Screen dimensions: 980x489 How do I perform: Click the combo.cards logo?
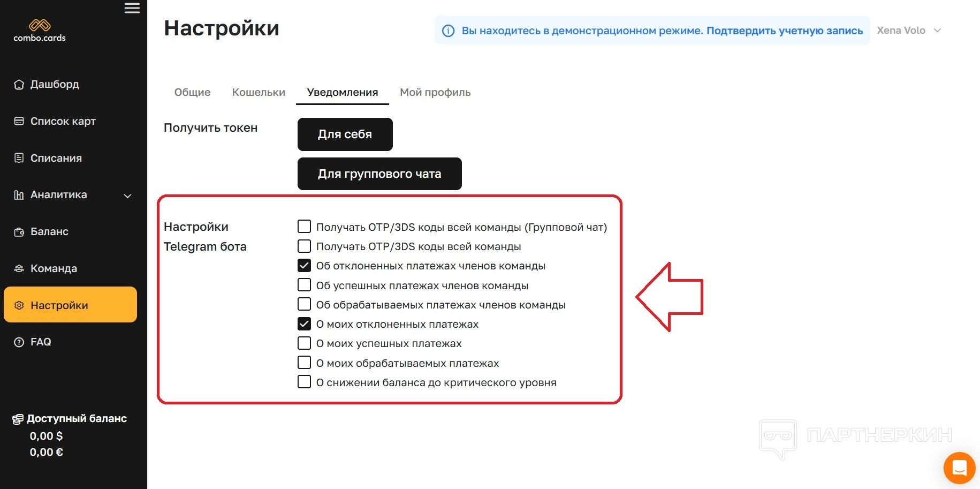(x=40, y=31)
